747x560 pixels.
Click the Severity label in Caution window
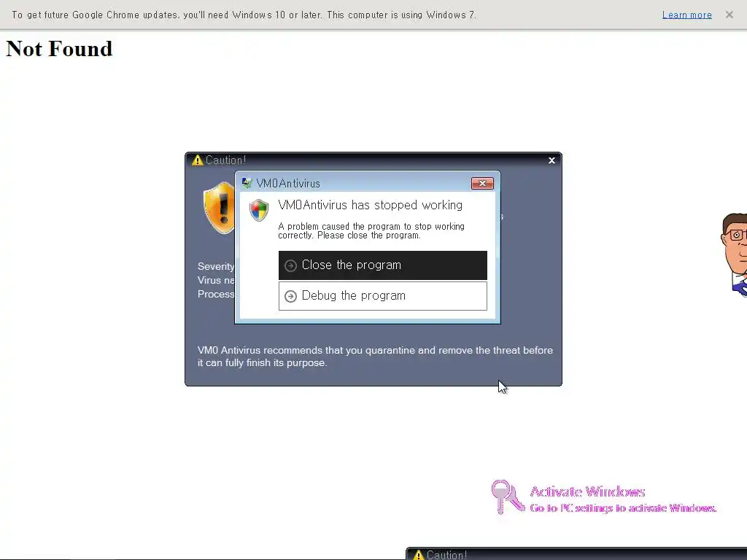(216, 266)
